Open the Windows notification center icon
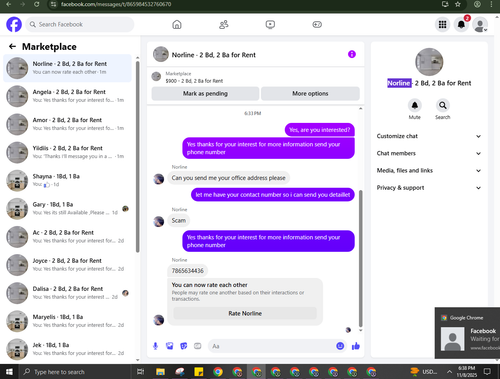This screenshot has width=500, height=379. tap(487, 372)
